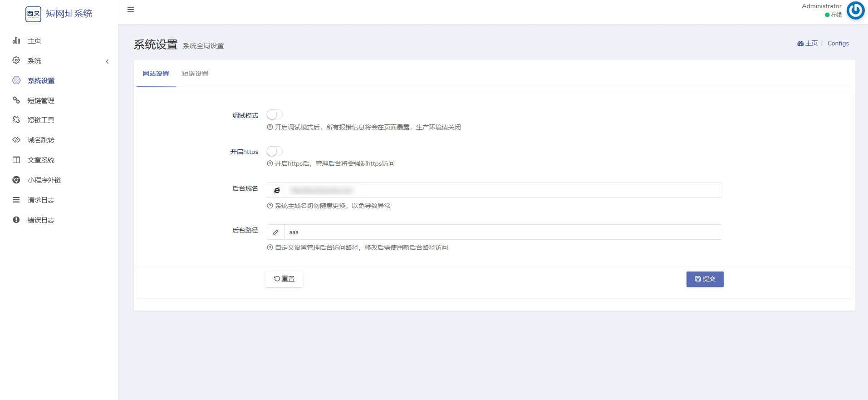868x400 pixels.
Task: Click the 请求日志 list icon
Action: tap(16, 200)
